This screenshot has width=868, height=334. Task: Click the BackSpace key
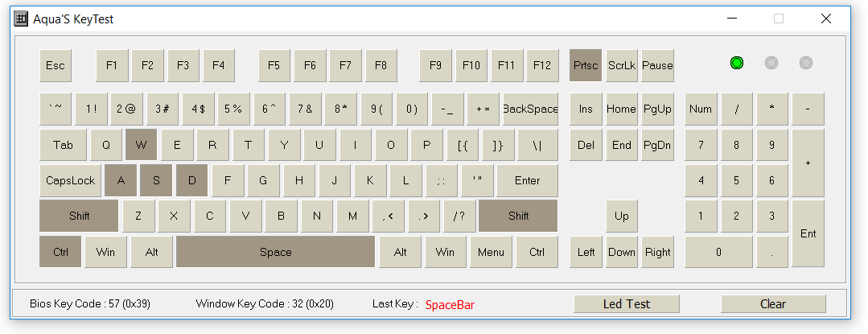click(x=530, y=109)
